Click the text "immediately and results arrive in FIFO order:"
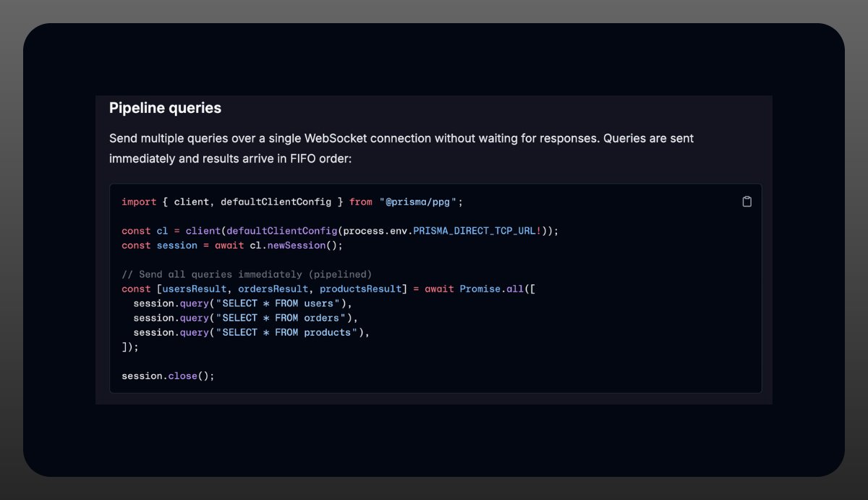This screenshot has width=868, height=500. tap(230, 158)
